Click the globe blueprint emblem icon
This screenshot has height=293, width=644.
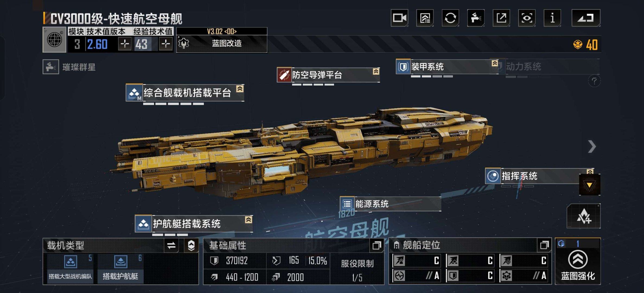pos(55,40)
